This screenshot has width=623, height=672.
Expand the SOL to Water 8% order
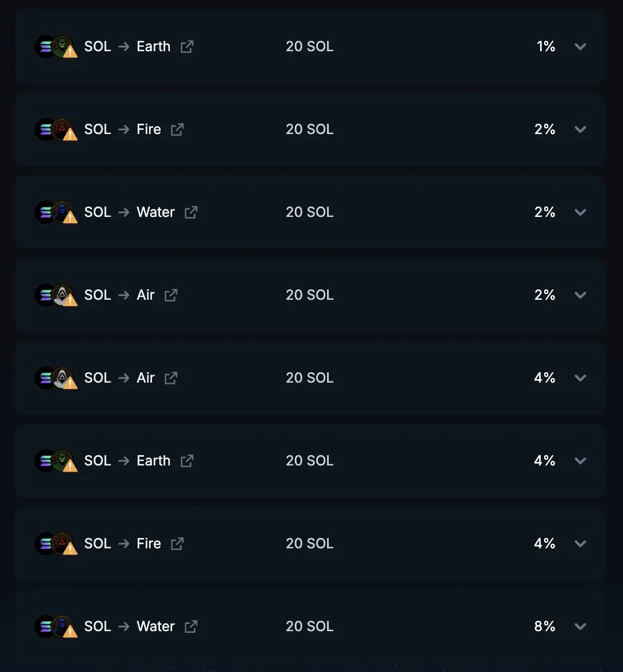point(580,626)
